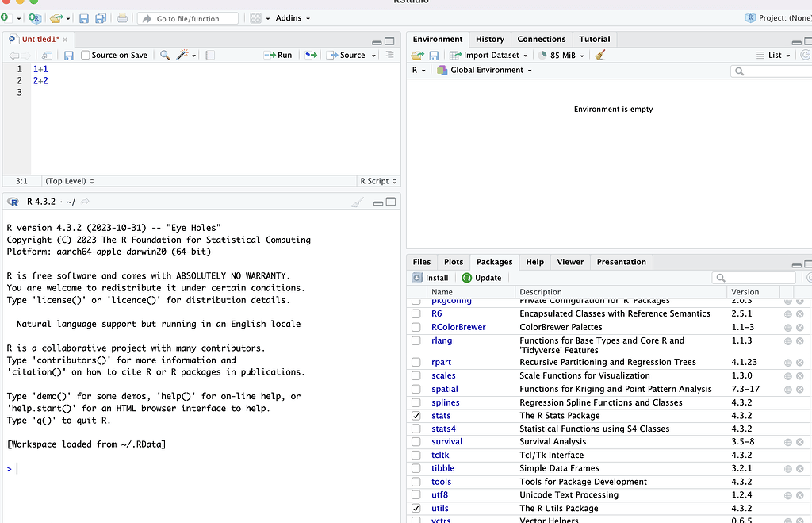Click the Re-run previous code icon
Image resolution: width=812 pixels, height=523 pixels.
pyautogui.click(x=311, y=55)
